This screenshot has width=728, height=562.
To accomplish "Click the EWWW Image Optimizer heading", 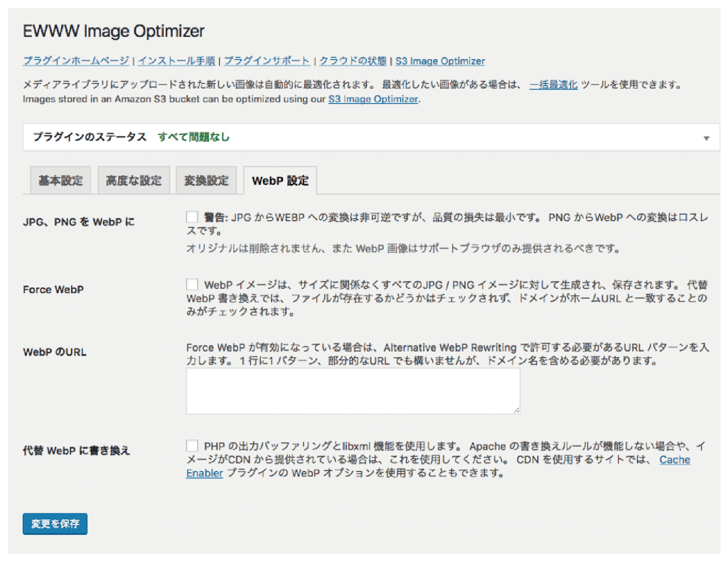I will point(114,31).
